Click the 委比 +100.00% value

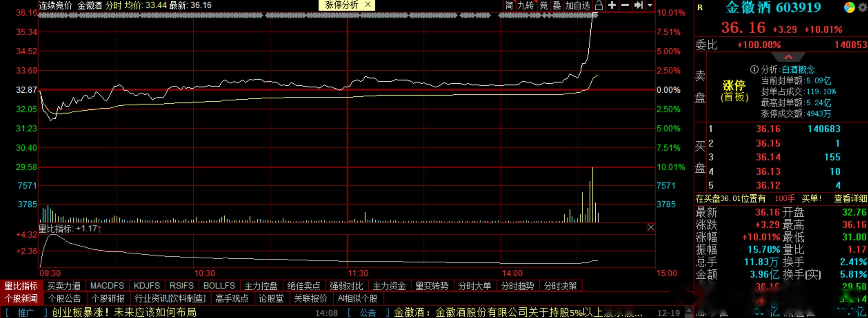coord(759,44)
